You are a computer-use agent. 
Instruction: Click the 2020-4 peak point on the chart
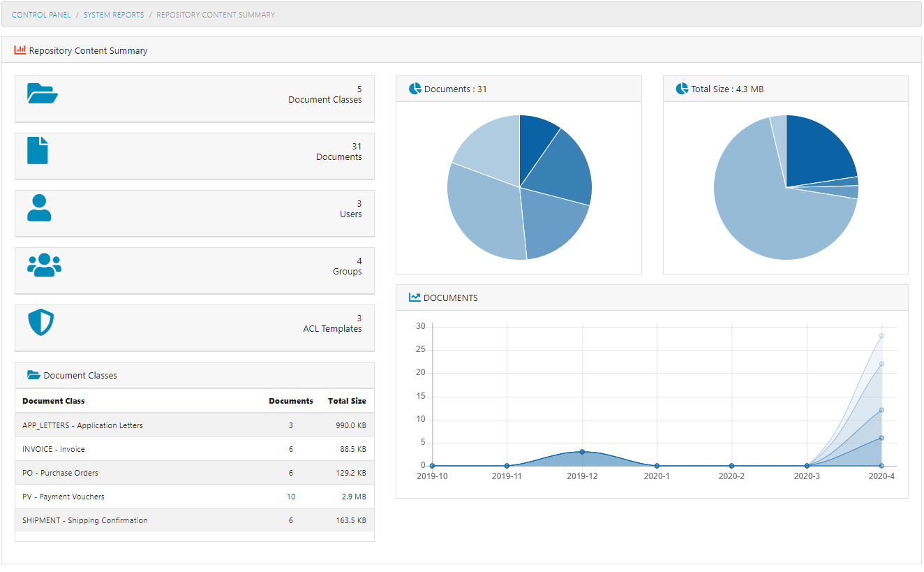[x=880, y=335]
